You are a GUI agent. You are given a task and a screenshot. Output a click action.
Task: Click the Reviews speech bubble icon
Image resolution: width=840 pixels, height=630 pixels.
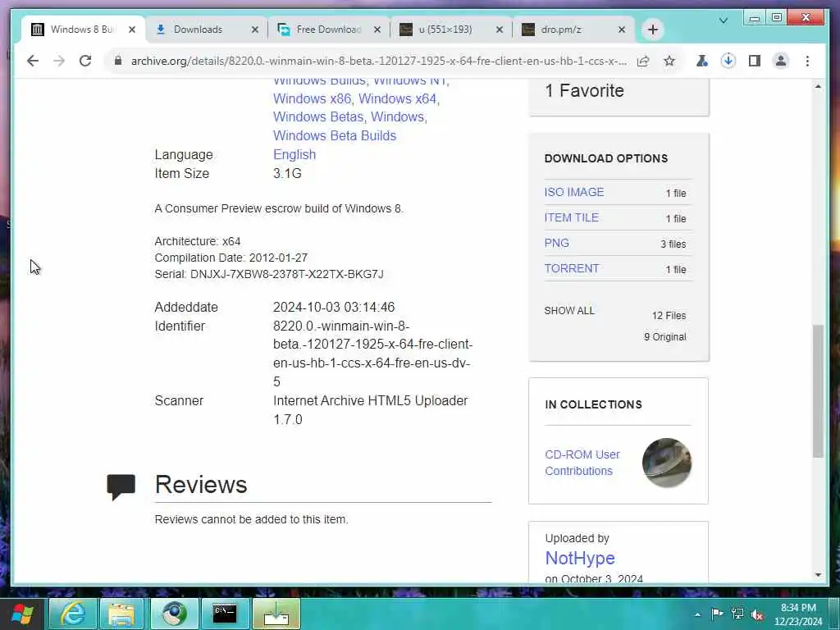[121, 486]
